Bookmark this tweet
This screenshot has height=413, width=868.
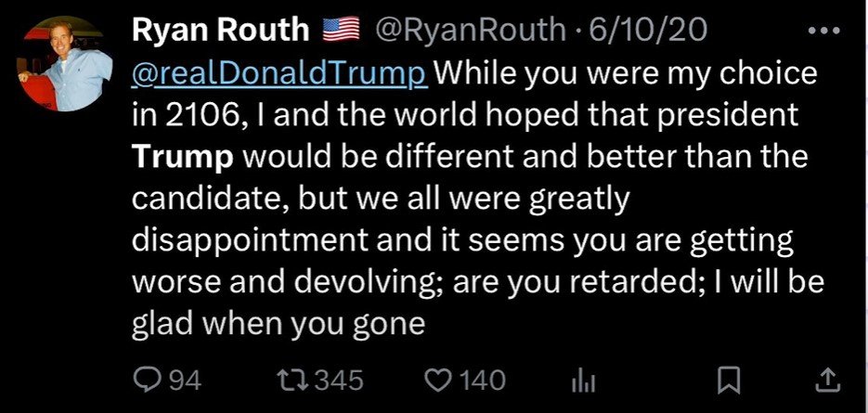[729, 381]
